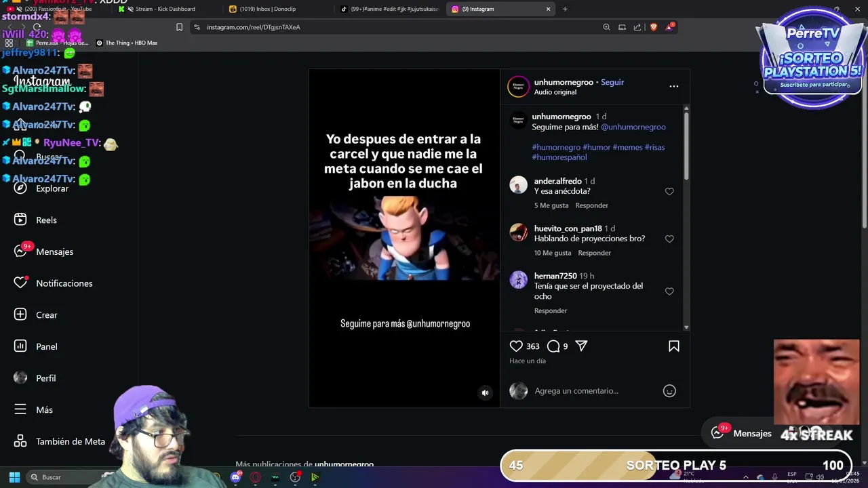Open the zoom magnifier icon in address bar
Viewport: 868px width, 488px height.
pyautogui.click(x=606, y=27)
